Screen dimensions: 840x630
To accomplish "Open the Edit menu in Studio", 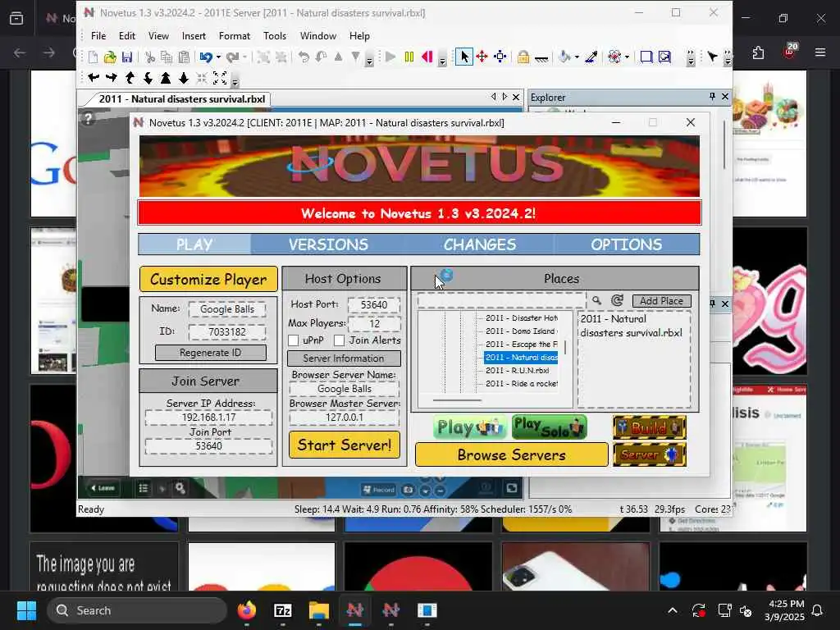I will 127,36.
